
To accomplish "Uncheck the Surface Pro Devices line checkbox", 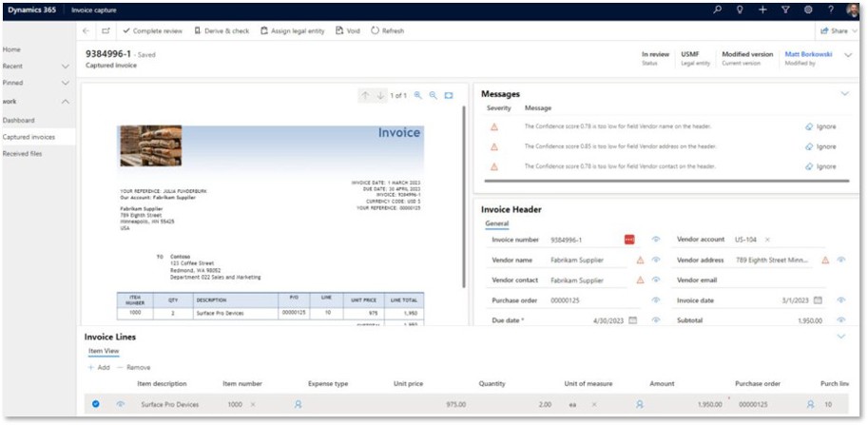I will (x=95, y=404).
